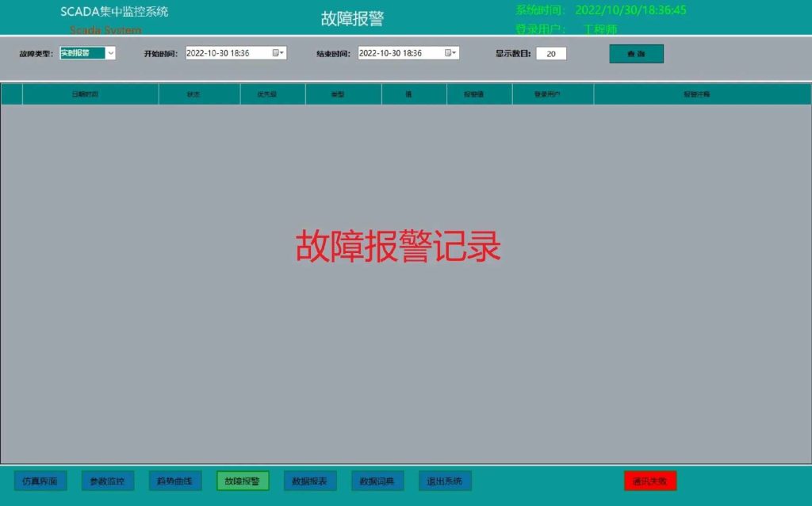Select the fault alarm (故障报警) tab
The image size is (812, 506).
click(x=243, y=481)
